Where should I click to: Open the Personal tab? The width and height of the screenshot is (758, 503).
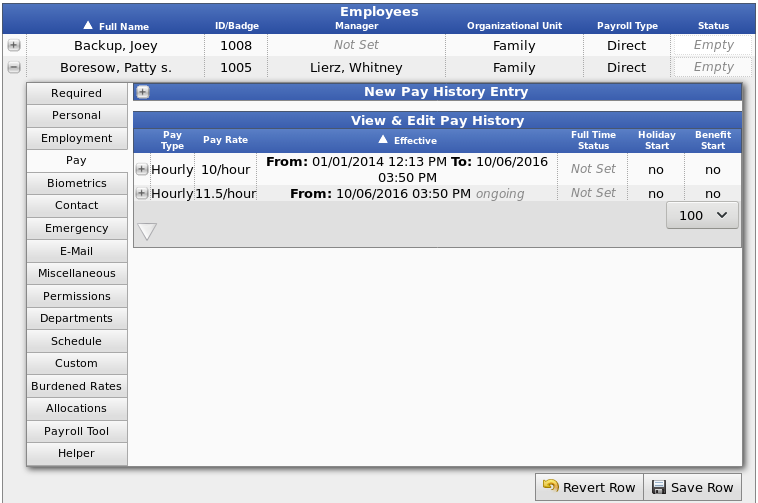tap(77, 115)
